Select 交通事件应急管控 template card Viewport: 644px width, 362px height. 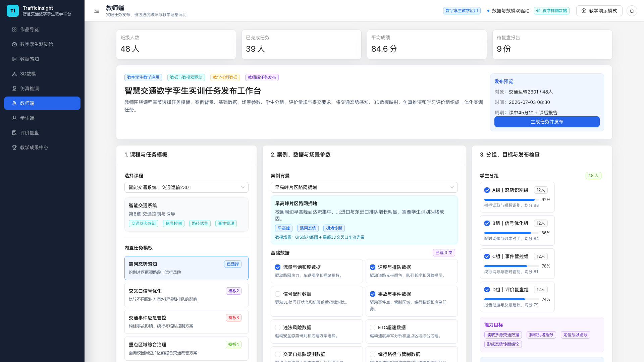pyautogui.click(x=186, y=322)
